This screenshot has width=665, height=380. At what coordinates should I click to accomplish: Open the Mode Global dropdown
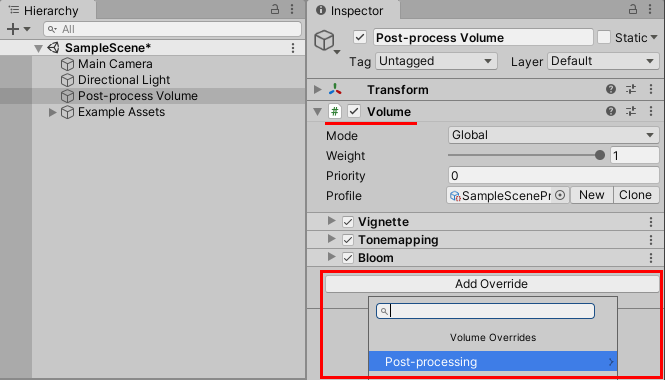click(x=553, y=135)
